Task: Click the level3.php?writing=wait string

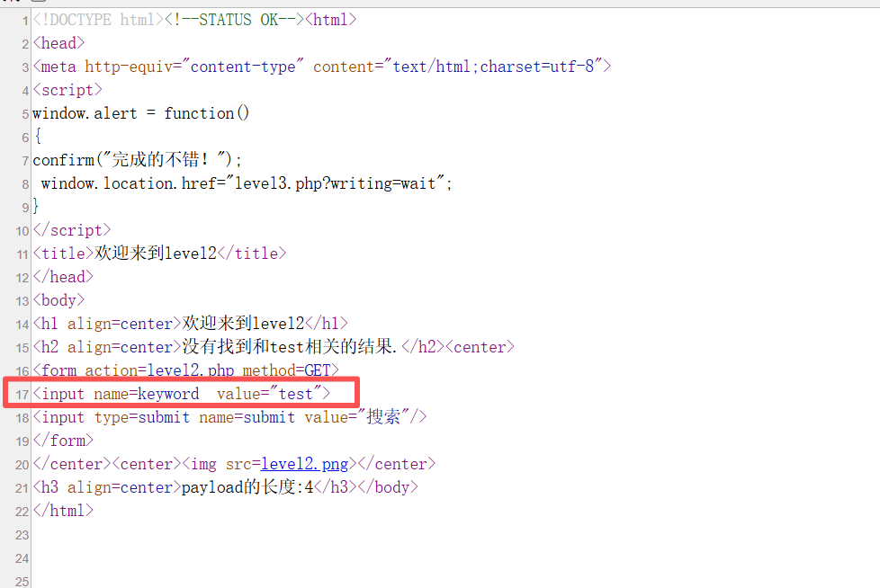Action: coord(336,183)
